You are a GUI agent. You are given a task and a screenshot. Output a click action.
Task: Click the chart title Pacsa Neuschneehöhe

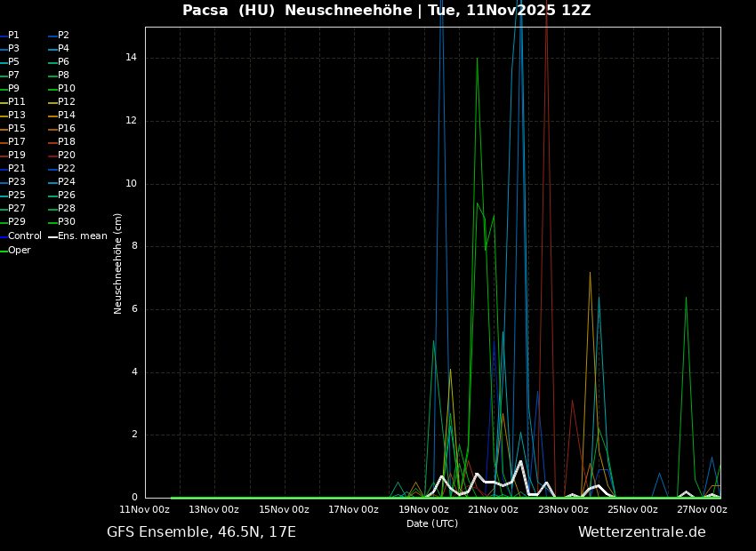pyautogui.click(x=386, y=11)
